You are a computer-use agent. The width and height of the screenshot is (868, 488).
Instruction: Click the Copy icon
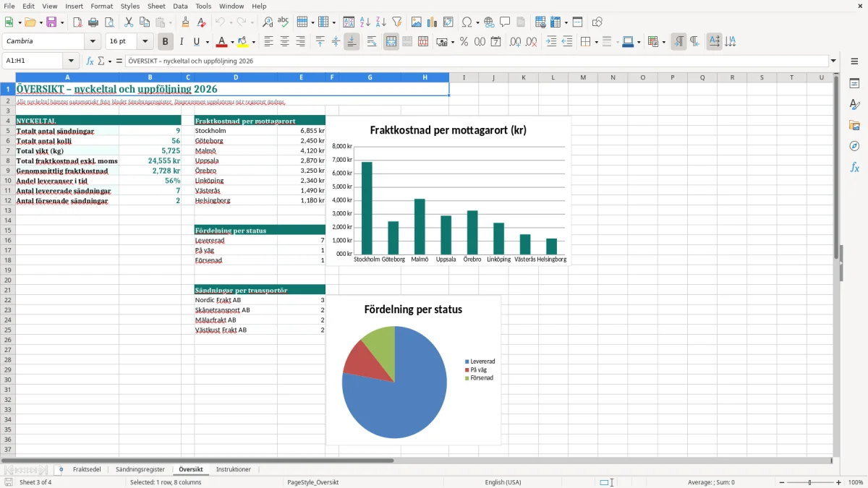coord(145,22)
